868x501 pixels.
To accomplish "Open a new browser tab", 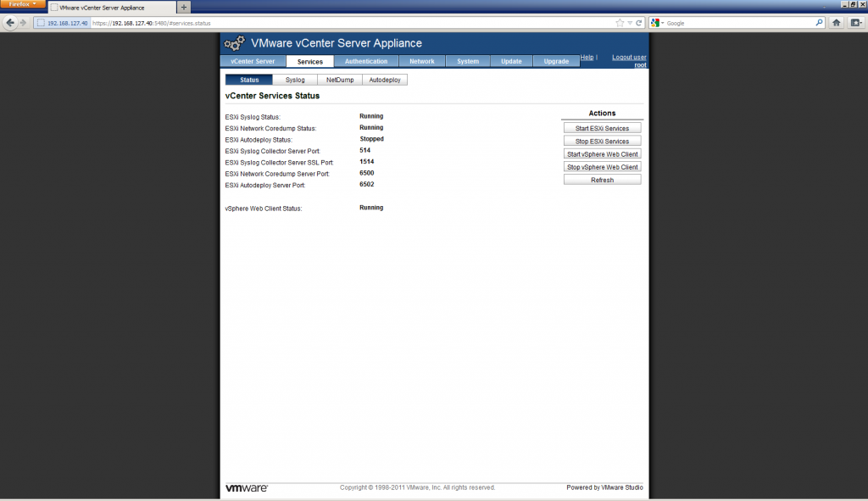I will (184, 7).
